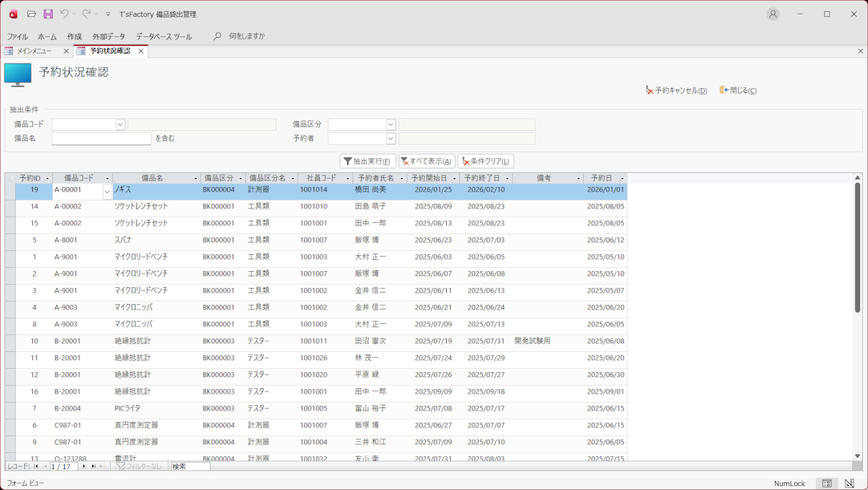Click into the 備品名 text field

pos(101,139)
